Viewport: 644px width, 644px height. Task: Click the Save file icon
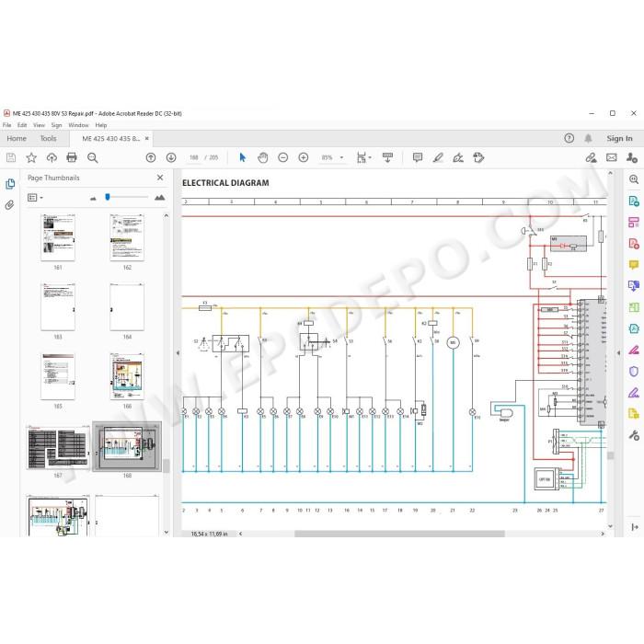(11, 157)
